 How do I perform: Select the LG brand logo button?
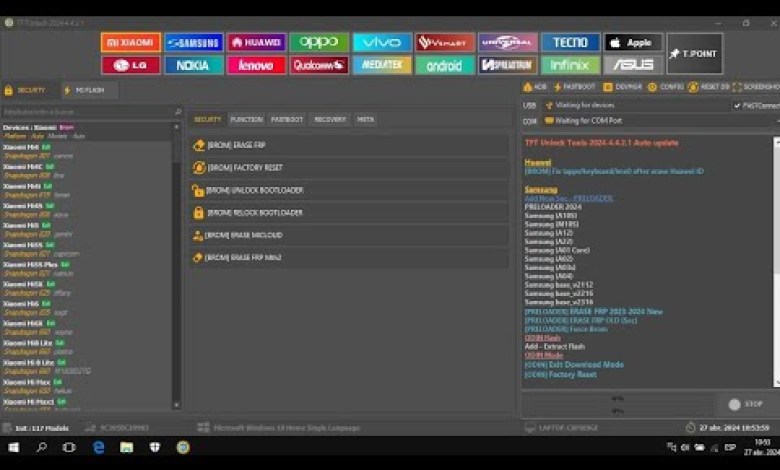tap(131, 65)
